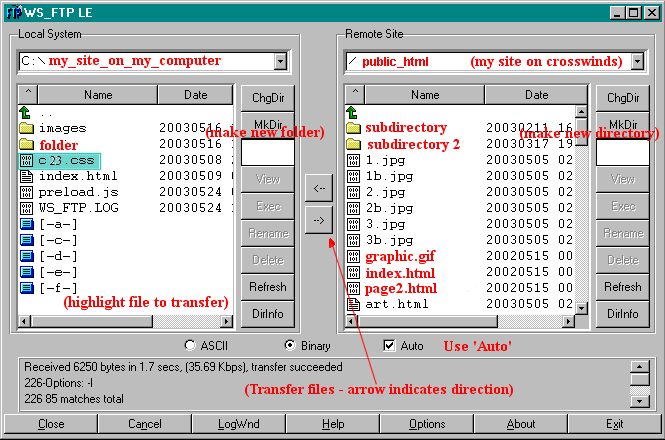Image resolution: width=665 pixels, height=440 pixels.
Task: Click the art.html document icon
Action: (x=353, y=304)
